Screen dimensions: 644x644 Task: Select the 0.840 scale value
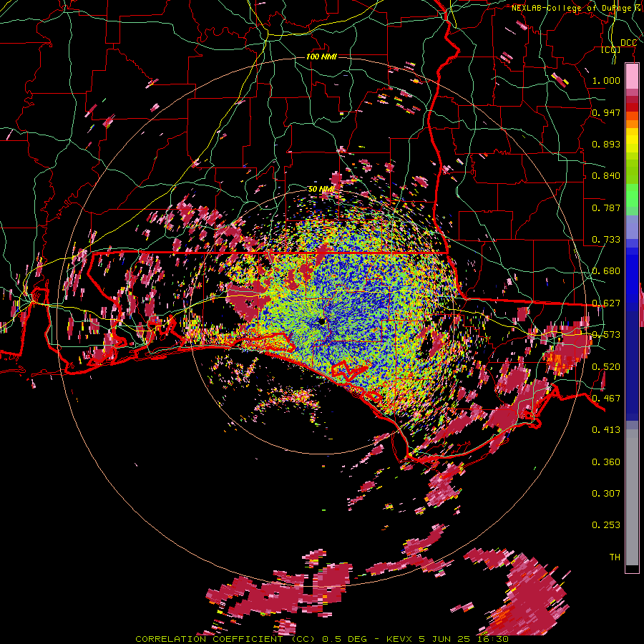coord(606,176)
